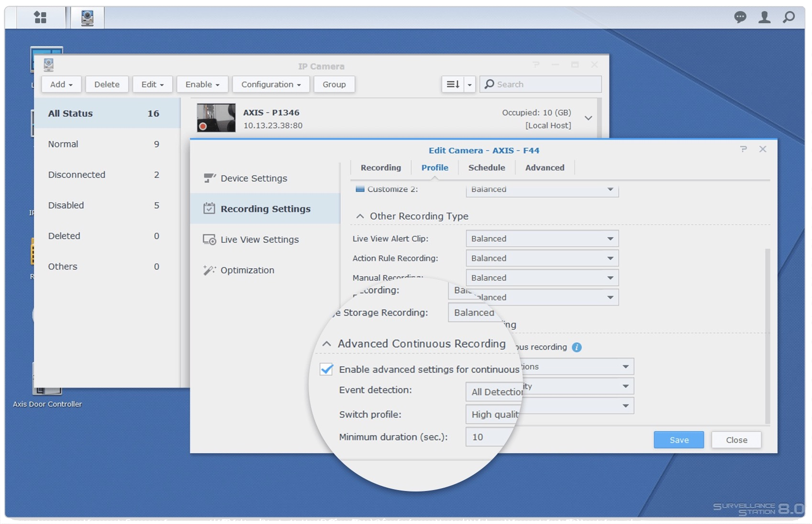Image resolution: width=812 pixels, height=524 pixels.
Task: Open the notifications chat bubble icon
Action: point(740,18)
